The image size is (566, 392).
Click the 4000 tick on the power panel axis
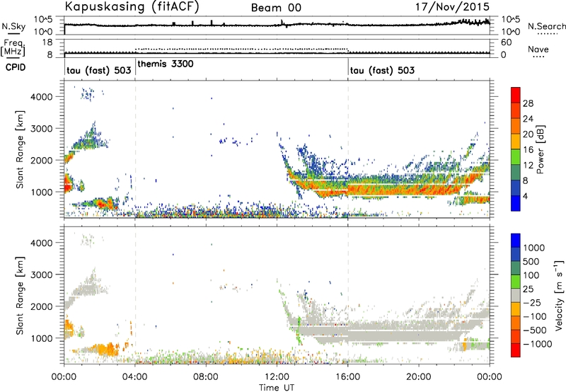tap(41, 97)
